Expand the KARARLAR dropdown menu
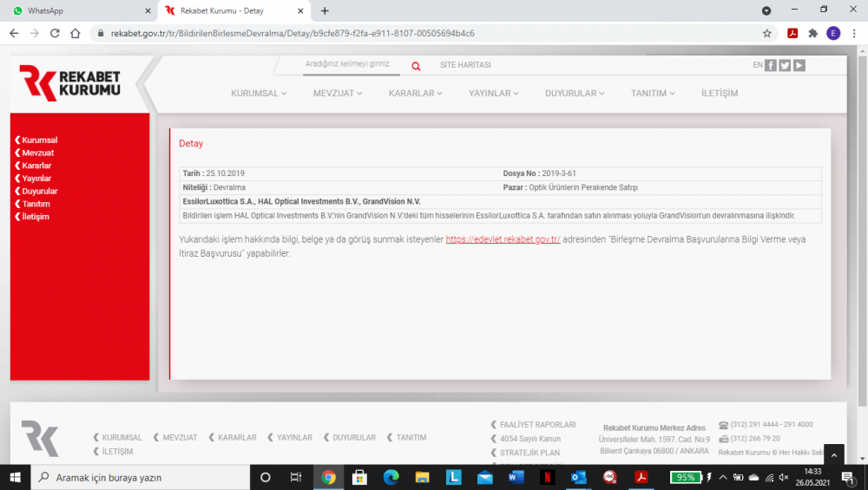Screen dimensions: 868x490 [415, 93]
